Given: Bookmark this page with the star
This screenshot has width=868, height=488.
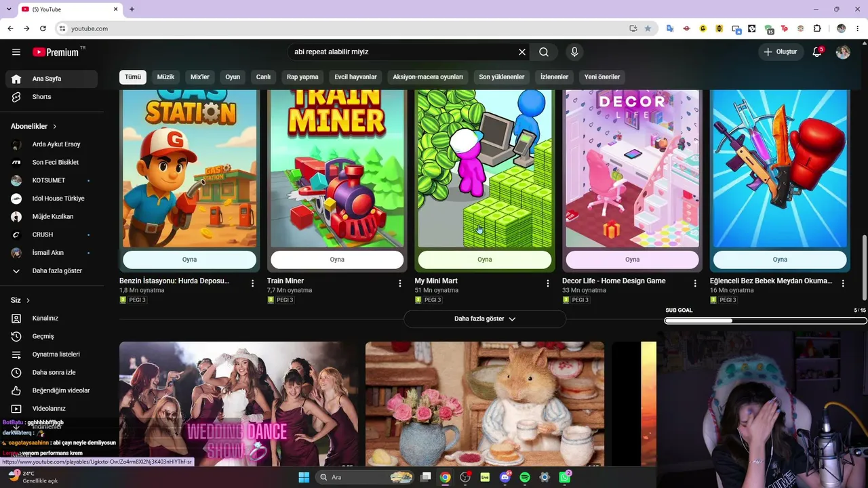Looking at the screenshot, I should [648, 28].
